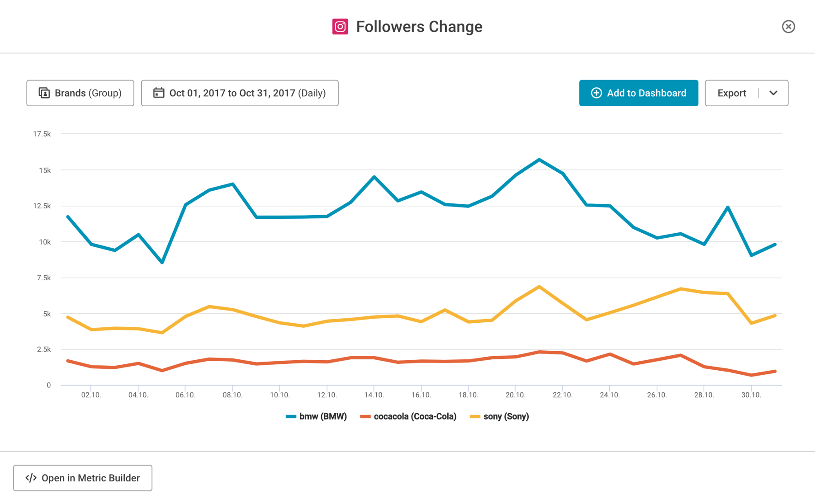Click the sony legend color marker
Screen dimensions: 815x504
click(475, 416)
